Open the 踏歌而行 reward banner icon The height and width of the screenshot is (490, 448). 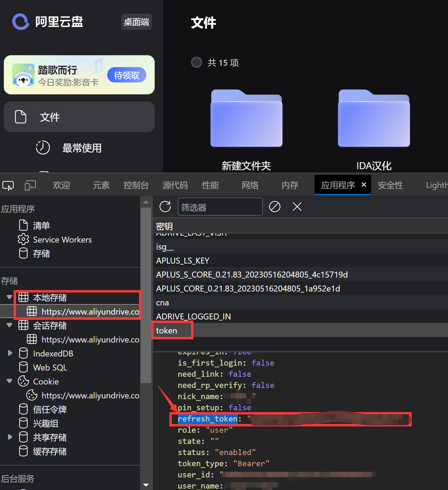coord(23,75)
